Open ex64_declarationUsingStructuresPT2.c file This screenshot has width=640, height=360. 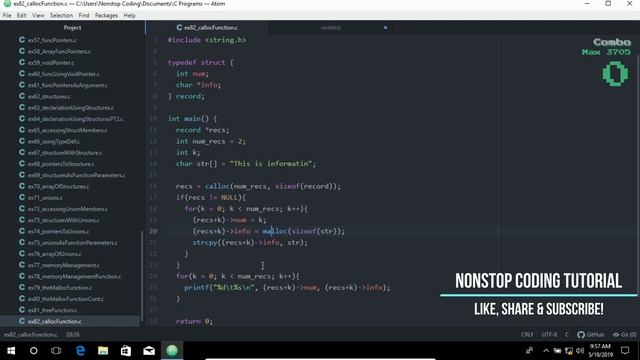[x=75, y=119]
